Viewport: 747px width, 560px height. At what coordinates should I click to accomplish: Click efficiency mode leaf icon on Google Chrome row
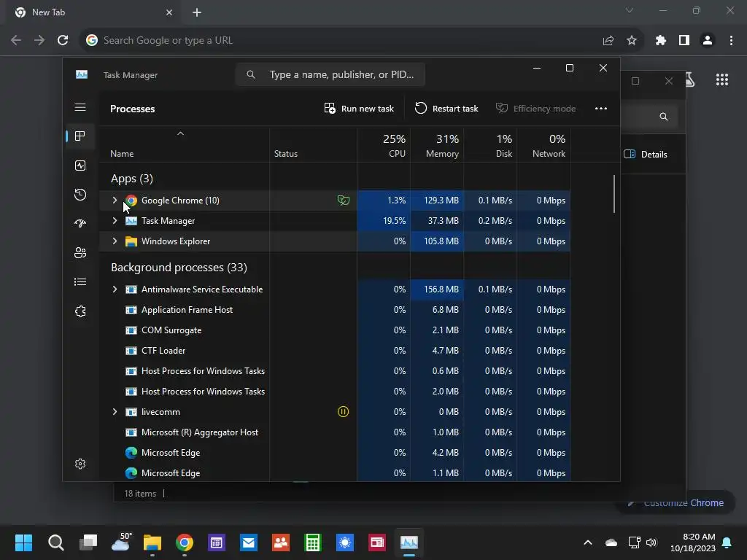click(343, 201)
